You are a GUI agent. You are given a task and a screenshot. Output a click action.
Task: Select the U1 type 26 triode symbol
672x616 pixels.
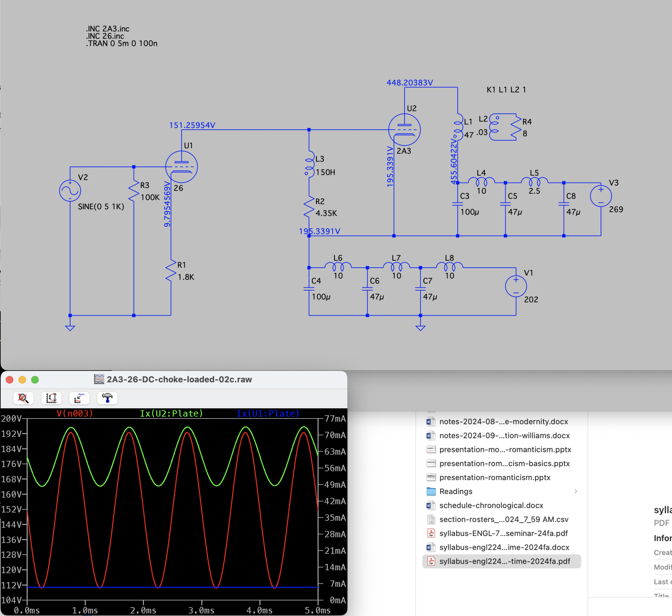(x=181, y=167)
